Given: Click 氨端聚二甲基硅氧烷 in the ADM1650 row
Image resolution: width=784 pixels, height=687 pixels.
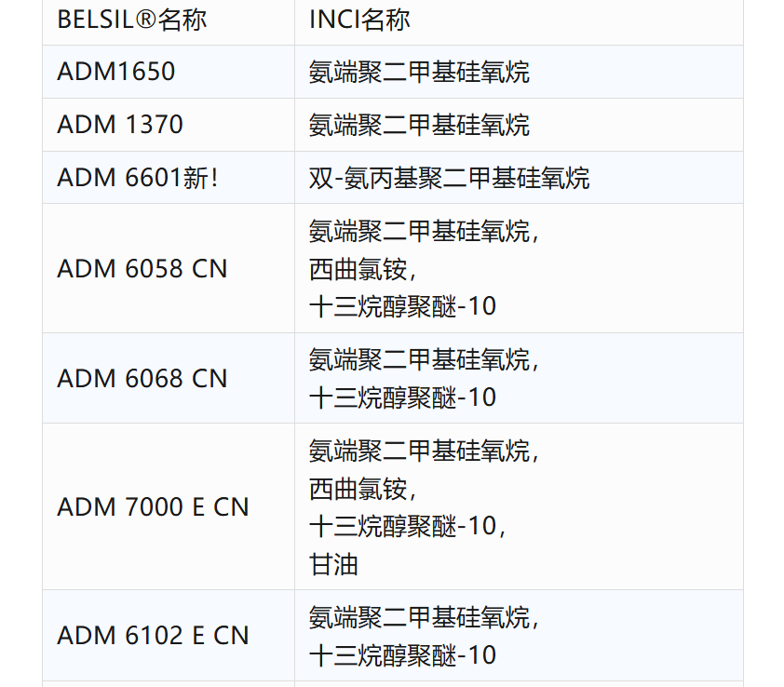Looking at the screenshot, I should pos(419,72).
